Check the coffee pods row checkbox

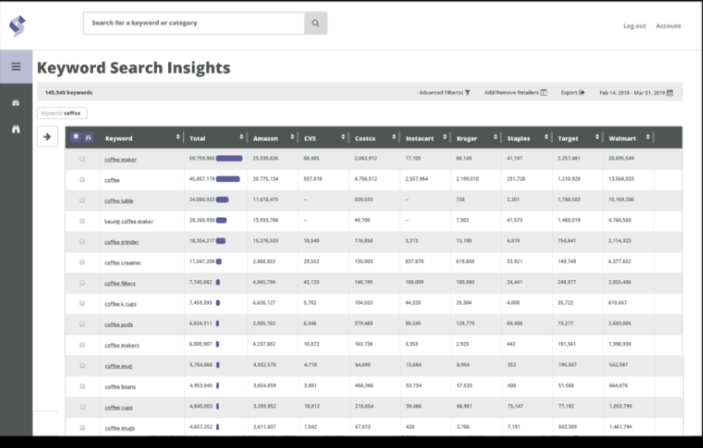point(82,324)
